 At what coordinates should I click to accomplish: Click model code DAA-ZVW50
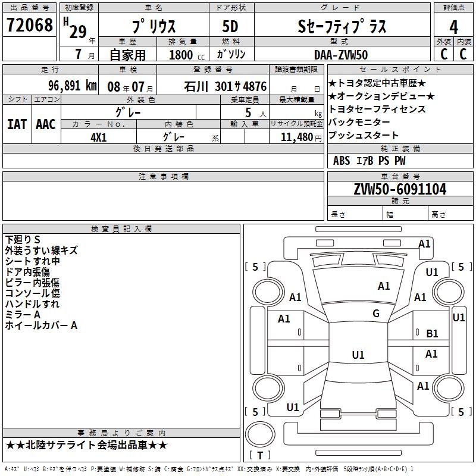[341, 55]
